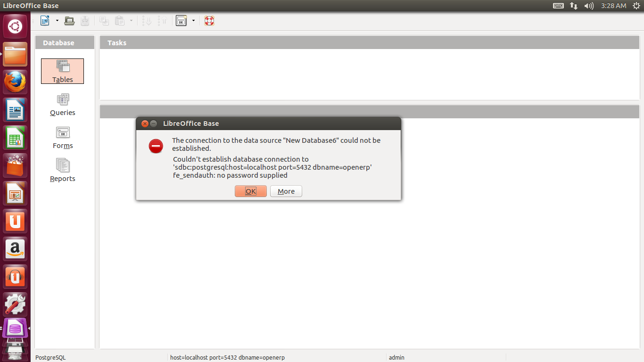644x362 pixels.
Task: Open System Settings launcher icon
Action: click(15, 305)
